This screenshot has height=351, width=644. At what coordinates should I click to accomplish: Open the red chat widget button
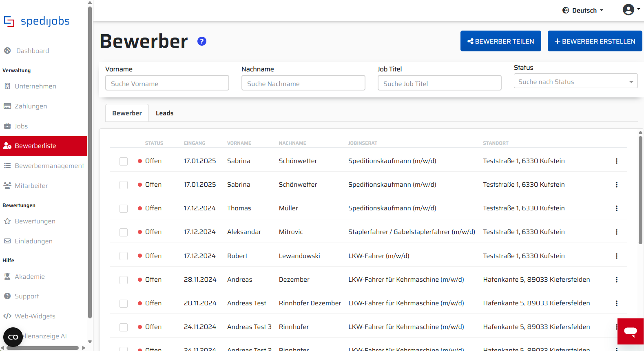click(x=631, y=331)
